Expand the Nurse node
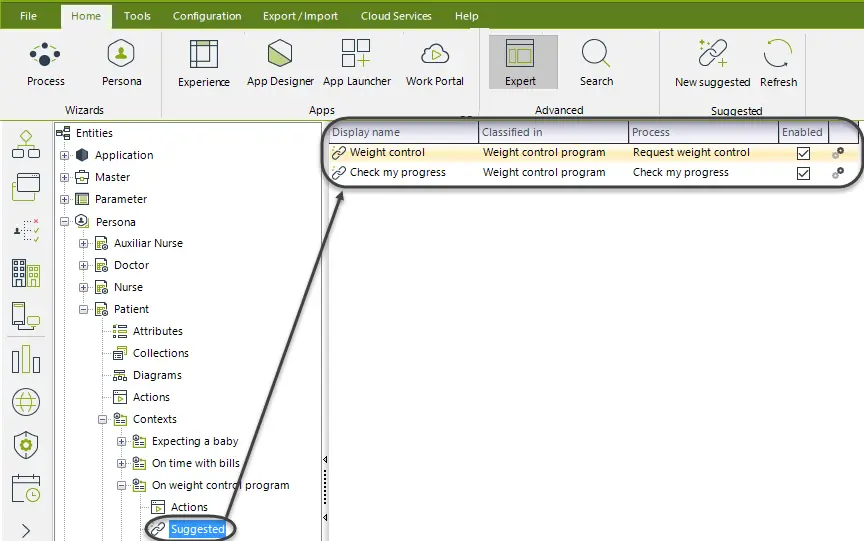Viewport: 864px width, 541px height. click(x=83, y=288)
